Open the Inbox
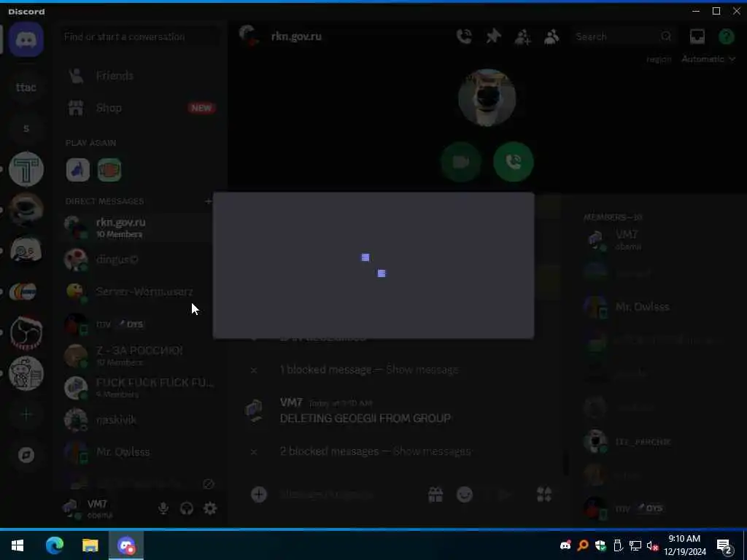This screenshot has width=747, height=560. pyautogui.click(x=697, y=36)
